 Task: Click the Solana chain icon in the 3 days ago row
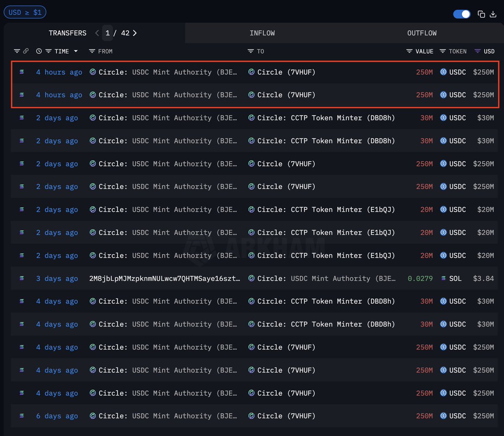(22, 278)
